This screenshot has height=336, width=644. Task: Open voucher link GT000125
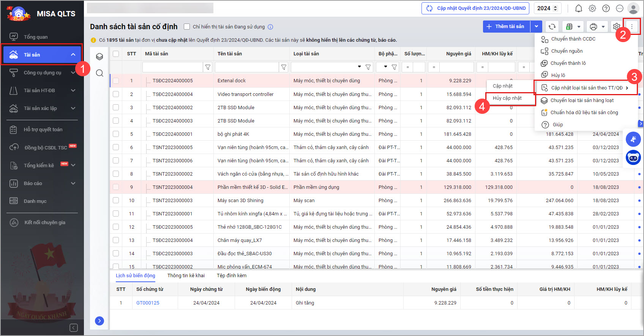148,303
